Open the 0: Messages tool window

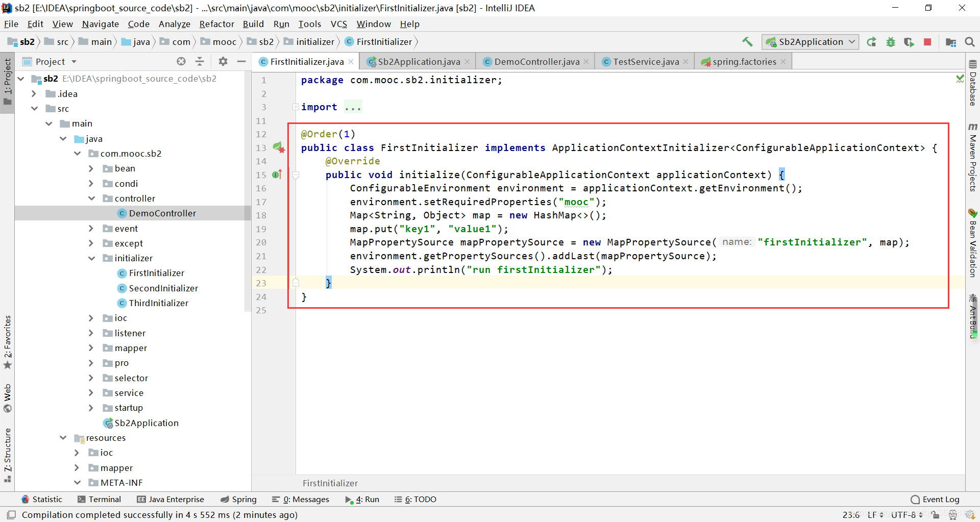301,499
